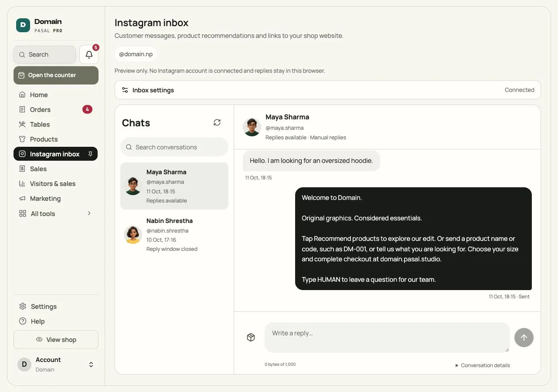
Task: Click the PASAL PRO plan label
Action: coord(48,31)
